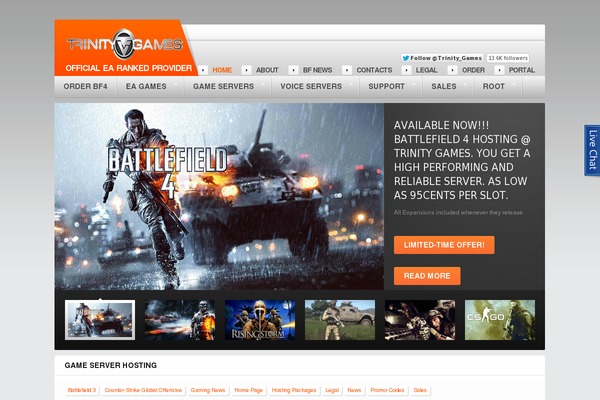
Task: Click the arrow bullet before LEGAL
Action: [x=406, y=70]
